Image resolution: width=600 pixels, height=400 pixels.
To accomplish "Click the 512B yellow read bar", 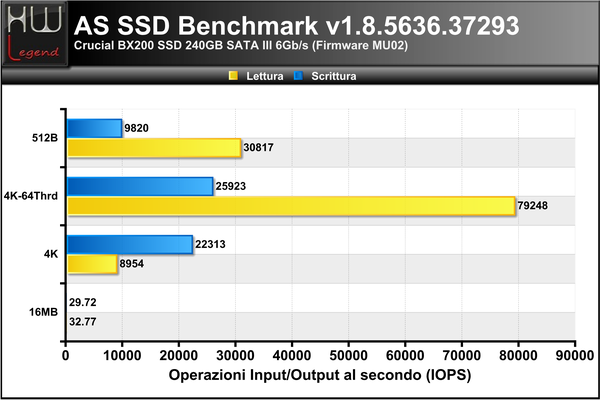I will [x=154, y=148].
